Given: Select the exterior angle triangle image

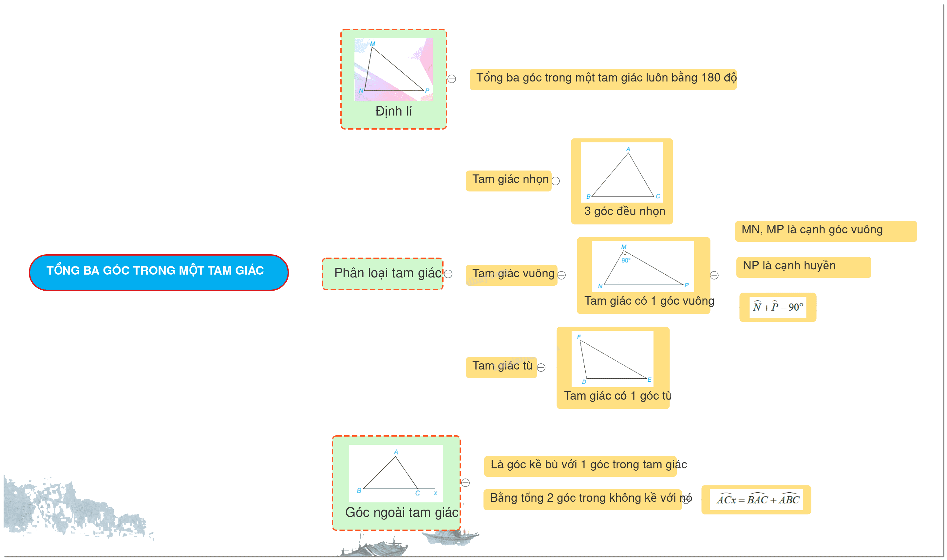Looking at the screenshot, I should 396,473.
